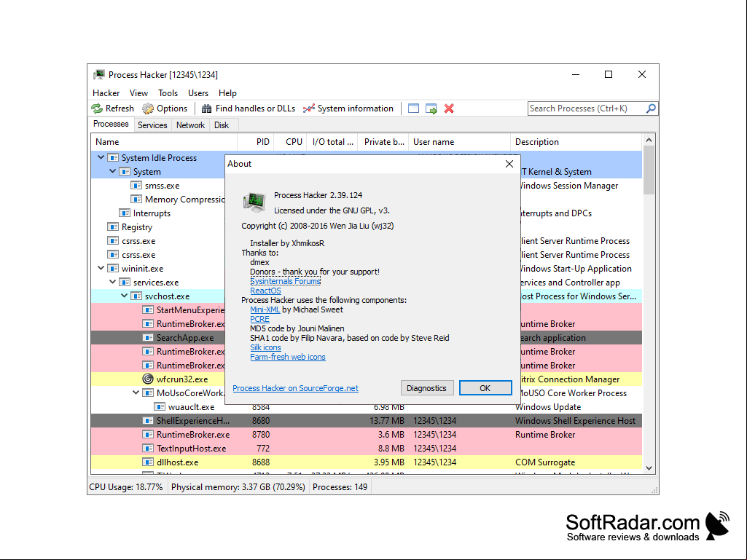747x560 pixels.
Task: Click the smss.exe process icon
Action: [x=136, y=185]
